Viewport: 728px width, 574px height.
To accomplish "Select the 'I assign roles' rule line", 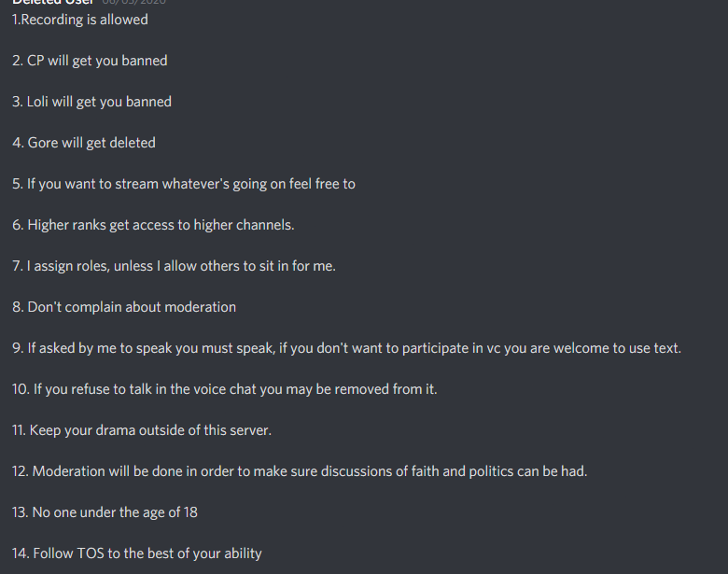I will pos(174,266).
